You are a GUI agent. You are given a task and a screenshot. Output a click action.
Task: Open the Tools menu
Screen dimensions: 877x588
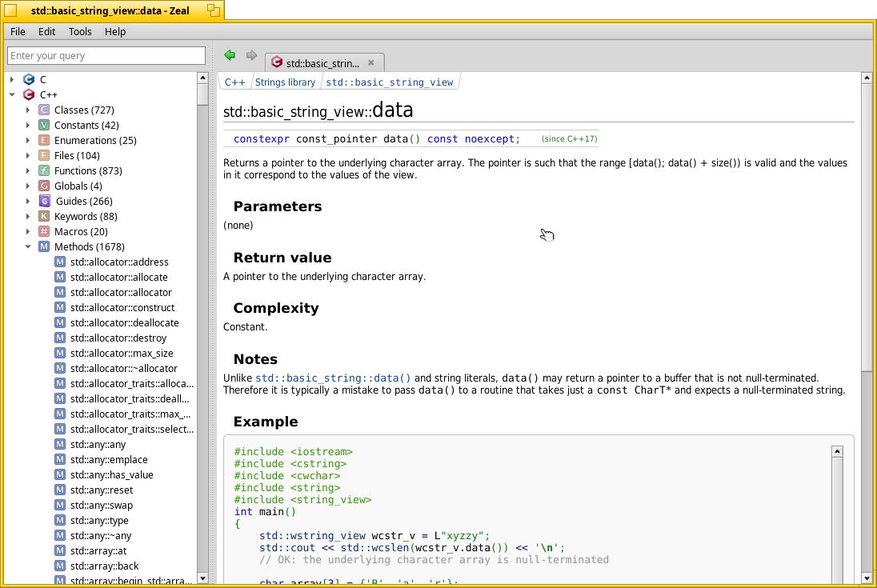click(x=80, y=31)
